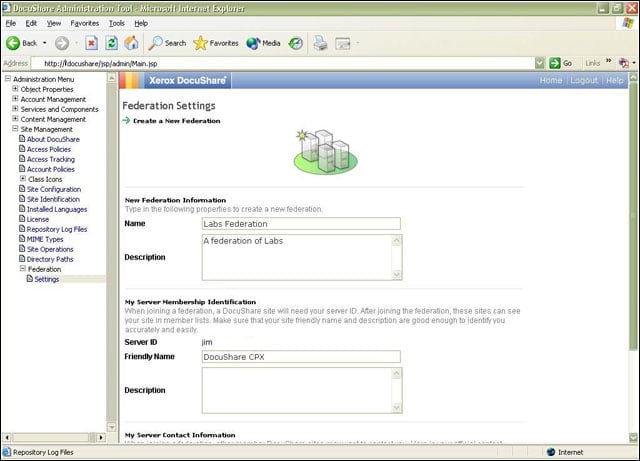Click the Help link in the DocuShare header
The width and height of the screenshot is (640, 461).
(x=614, y=80)
